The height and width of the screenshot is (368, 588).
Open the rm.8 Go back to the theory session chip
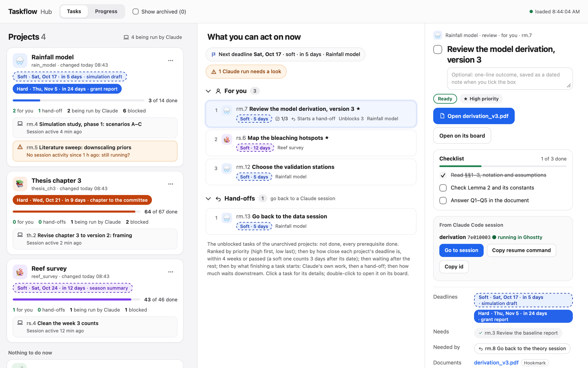tap(522, 349)
